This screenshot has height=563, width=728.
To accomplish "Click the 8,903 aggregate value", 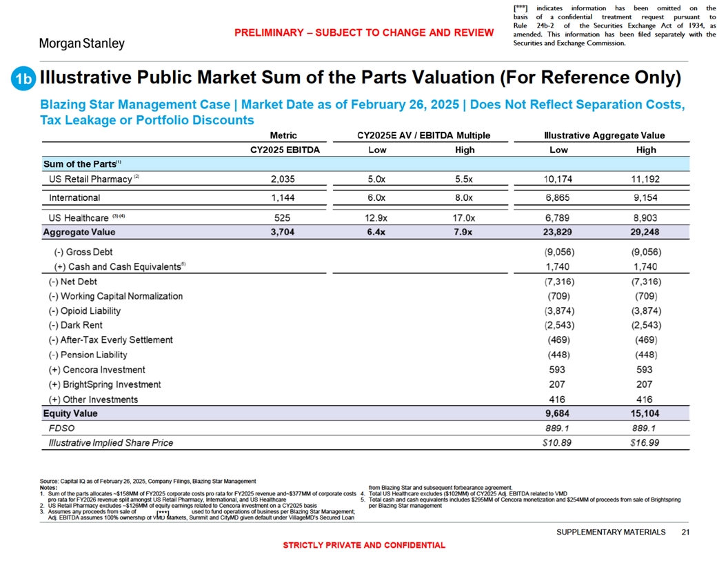I will pos(645,218).
